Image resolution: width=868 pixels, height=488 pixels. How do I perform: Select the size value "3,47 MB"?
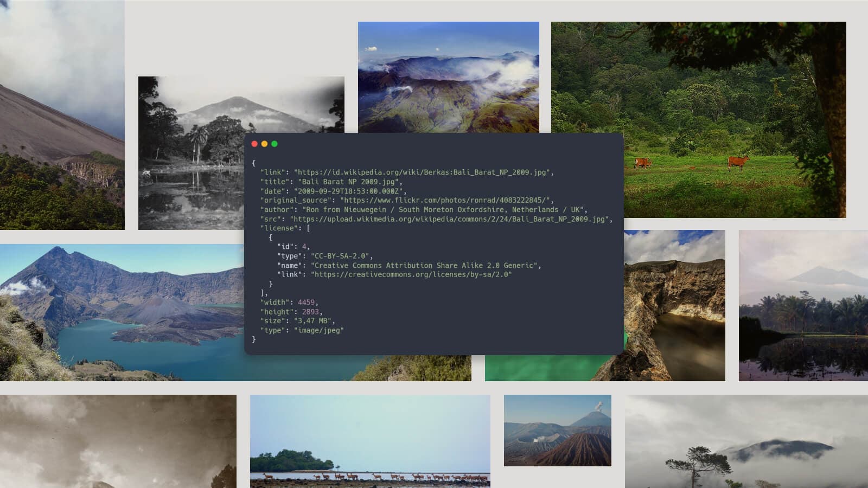point(312,320)
